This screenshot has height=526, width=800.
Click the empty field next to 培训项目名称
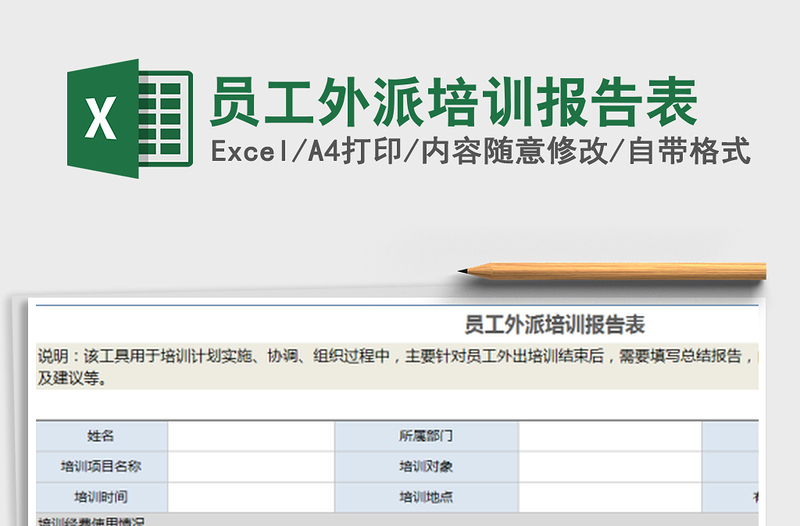(251, 466)
